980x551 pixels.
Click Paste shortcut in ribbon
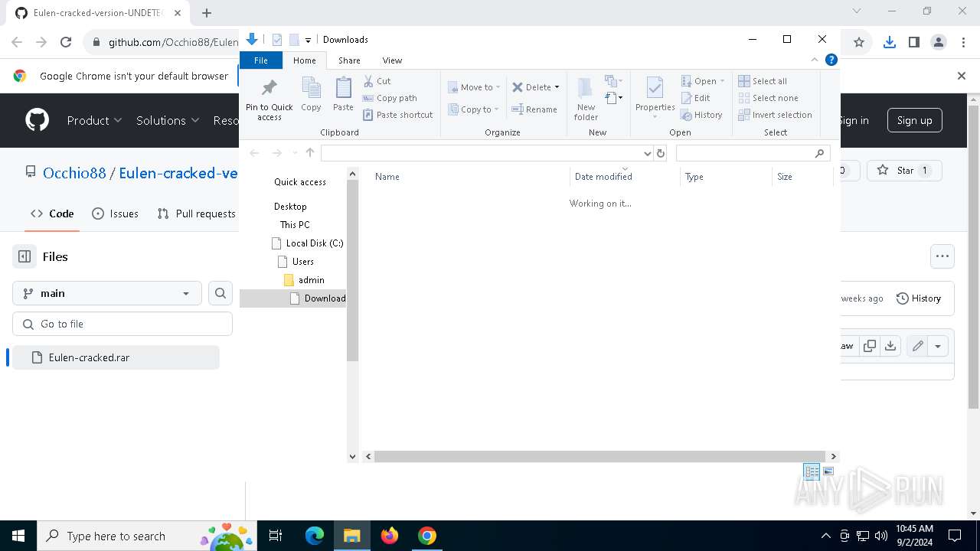click(397, 115)
